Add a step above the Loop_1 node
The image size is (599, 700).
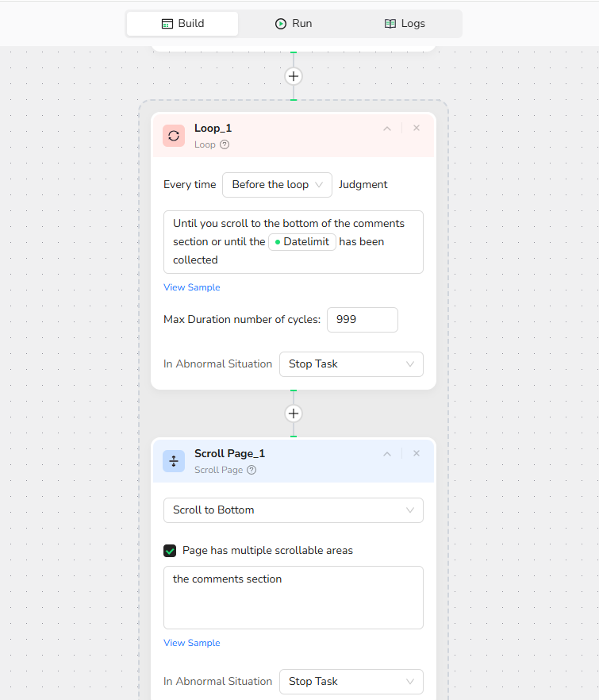294,76
